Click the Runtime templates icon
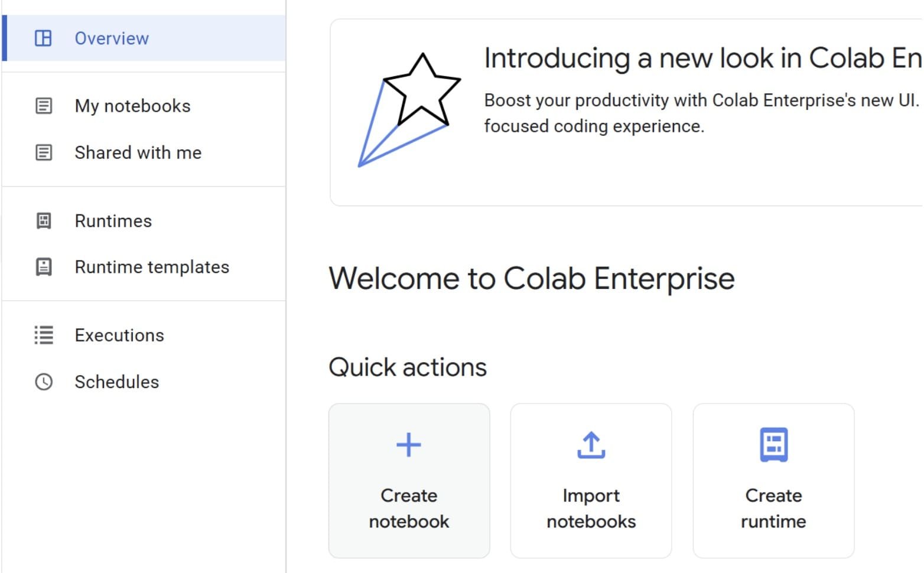The width and height of the screenshot is (924, 573). (x=44, y=267)
